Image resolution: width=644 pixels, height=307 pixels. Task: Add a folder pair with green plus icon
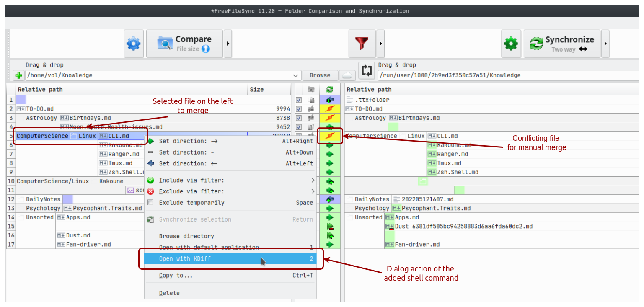coord(18,75)
